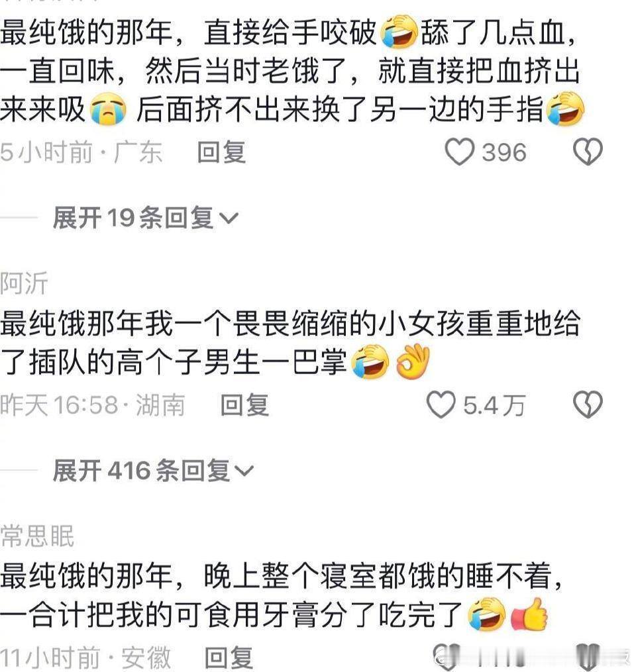Expand the 19 replies thread

tap(145, 218)
